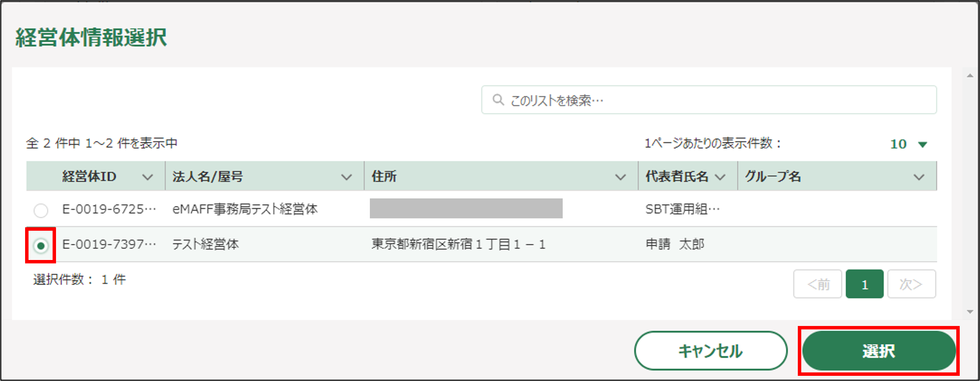The width and height of the screenshot is (980, 381).
Task: Select the テスト経営体 radio button
Action: [x=41, y=246]
